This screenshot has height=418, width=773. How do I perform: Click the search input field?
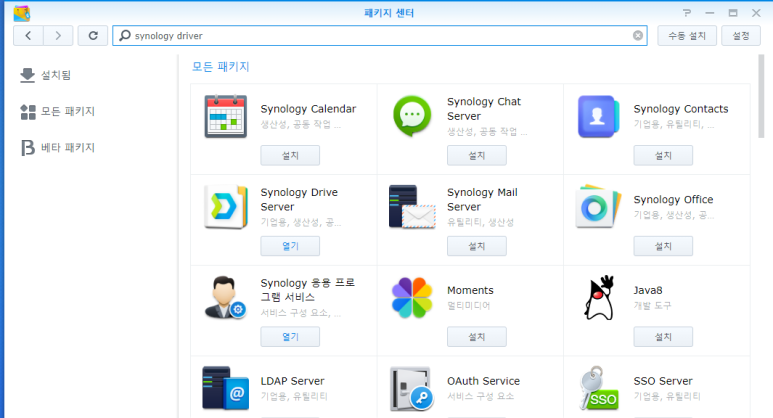tap(380, 35)
